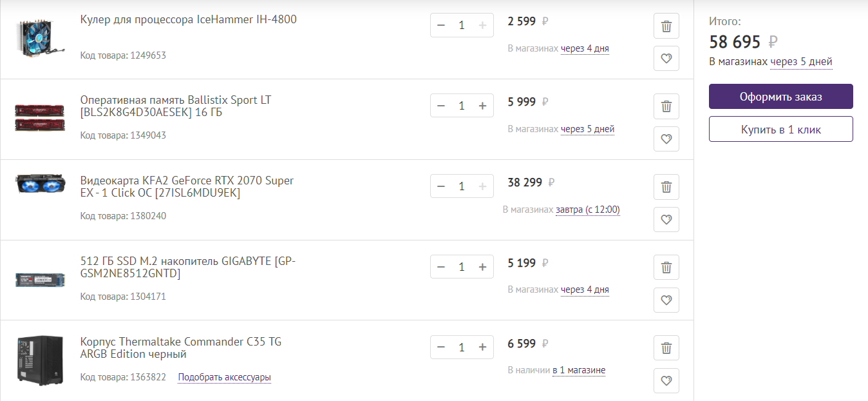Viewport: 868px width, 401px height.
Task: Favorite the Thermaltake Commander C35 case
Action: tap(666, 380)
